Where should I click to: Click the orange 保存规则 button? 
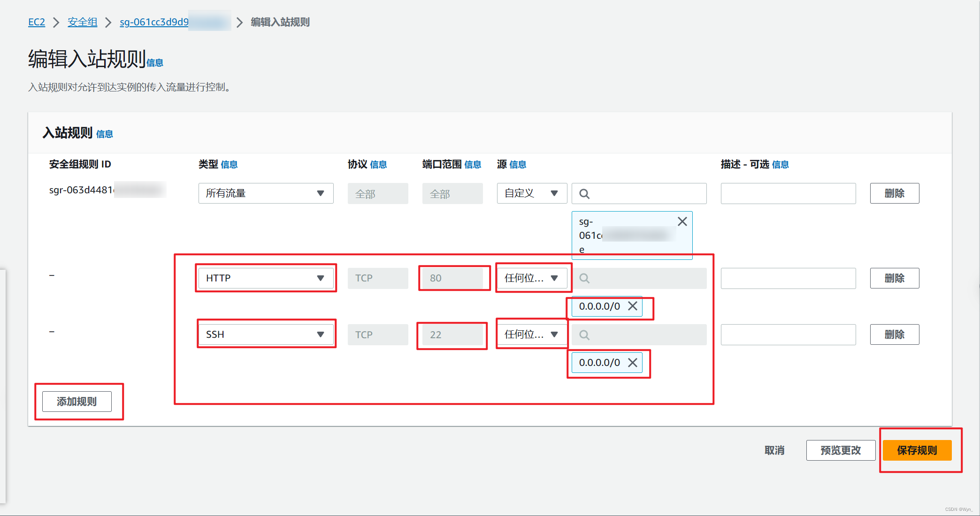917,450
